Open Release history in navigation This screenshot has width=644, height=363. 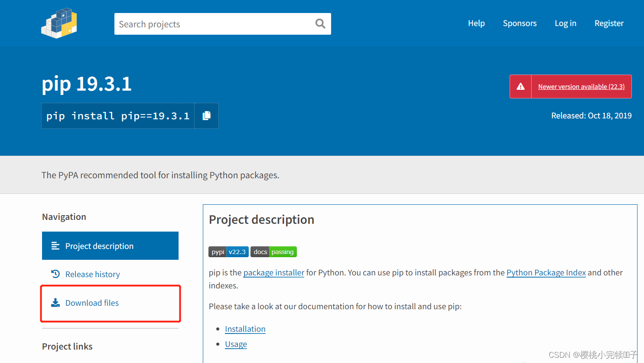pyautogui.click(x=92, y=275)
